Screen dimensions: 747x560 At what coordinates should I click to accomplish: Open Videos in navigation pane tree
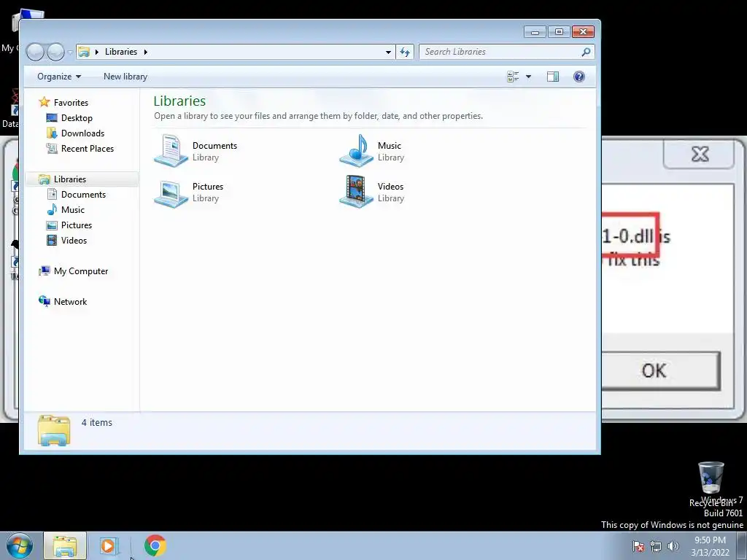coord(74,241)
